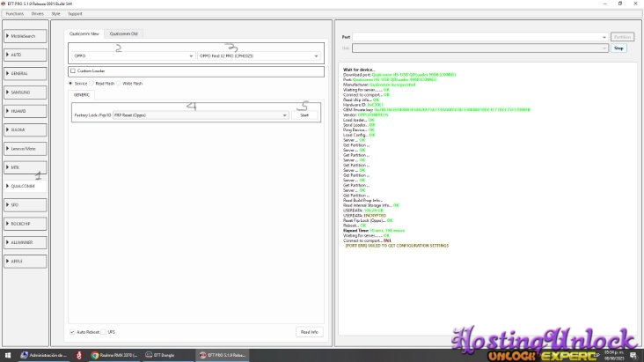644x362 pixels.
Task: Click the 'Load Config... OK' log line
Action: click(359, 135)
